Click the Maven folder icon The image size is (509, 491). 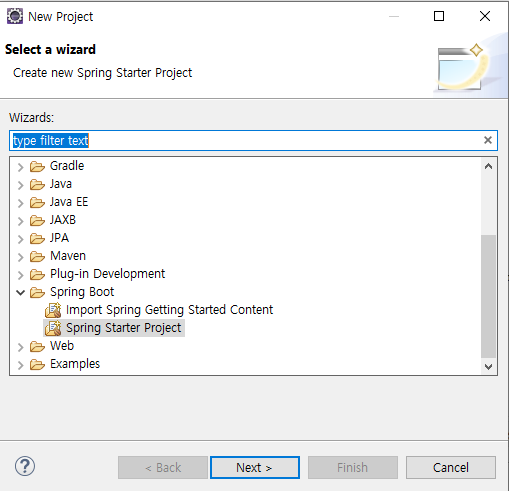pos(37,256)
